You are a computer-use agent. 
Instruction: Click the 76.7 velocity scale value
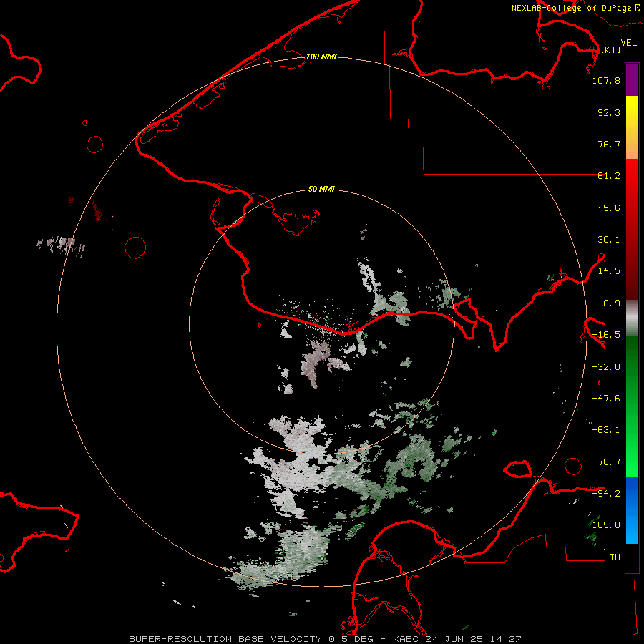pos(609,144)
